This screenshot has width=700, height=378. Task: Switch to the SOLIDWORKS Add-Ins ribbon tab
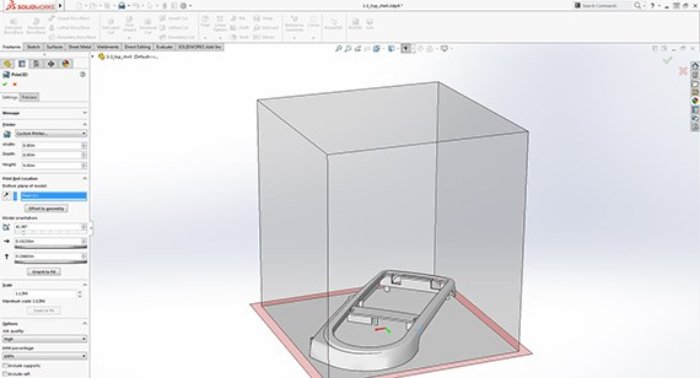(x=200, y=47)
